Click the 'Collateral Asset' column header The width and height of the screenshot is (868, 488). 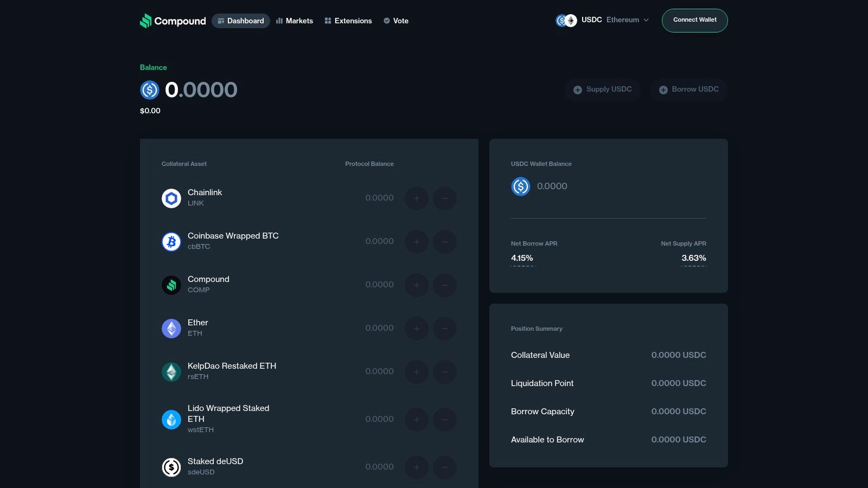click(x=184, y=164)
